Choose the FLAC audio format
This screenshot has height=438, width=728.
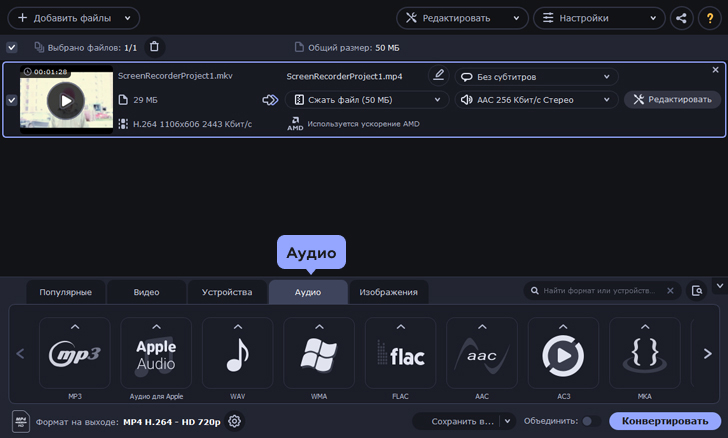tap(400, 353)
